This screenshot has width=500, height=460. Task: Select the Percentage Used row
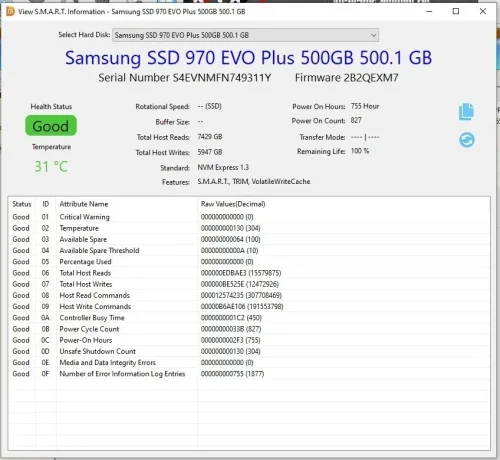pos(249,262)
